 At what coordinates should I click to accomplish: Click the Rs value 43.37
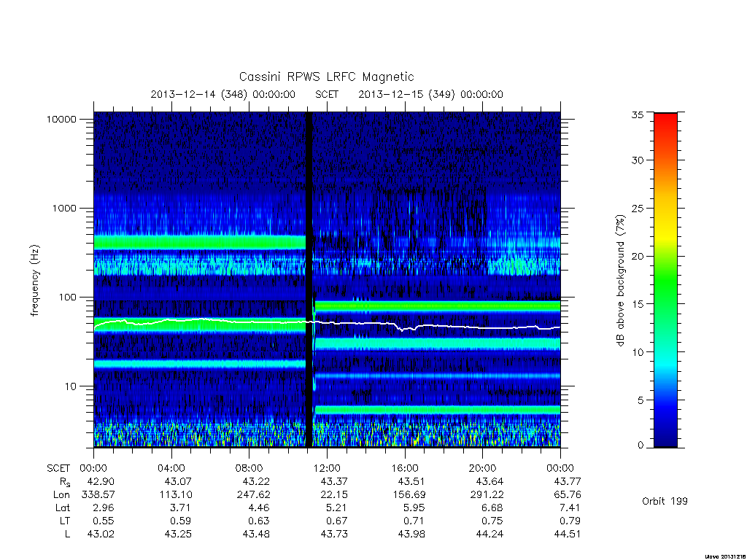point(334,481)
